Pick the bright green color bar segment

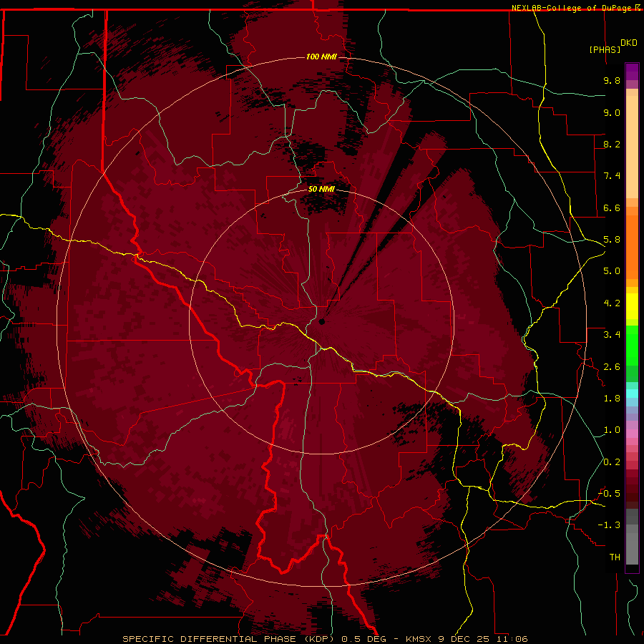(x=632, y=345)
